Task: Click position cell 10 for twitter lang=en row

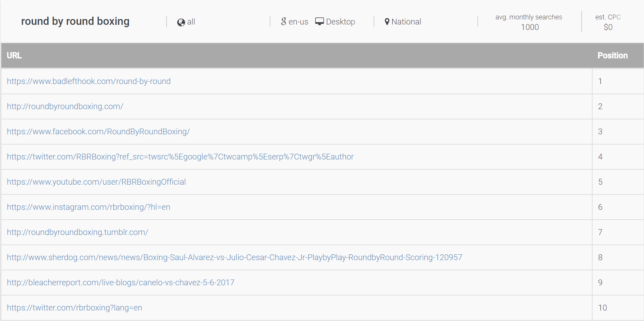Action: pyautogui.click(x=618, y=308)
